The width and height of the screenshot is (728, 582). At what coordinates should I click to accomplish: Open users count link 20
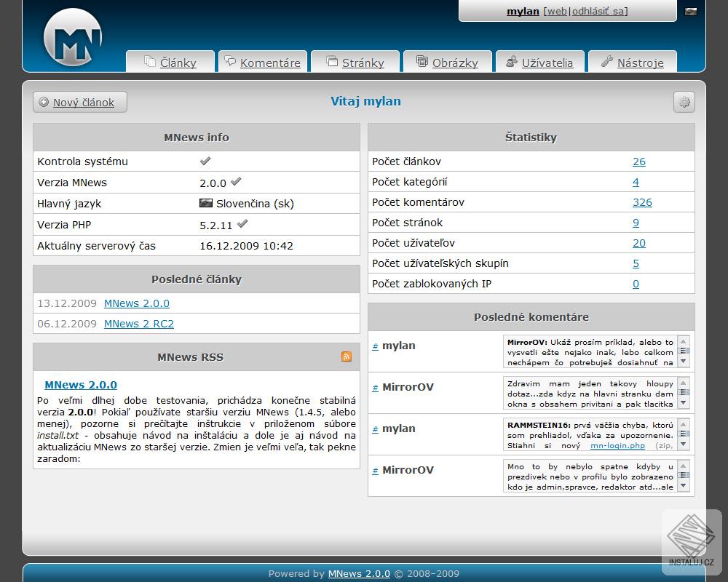[x=639, y=243]
